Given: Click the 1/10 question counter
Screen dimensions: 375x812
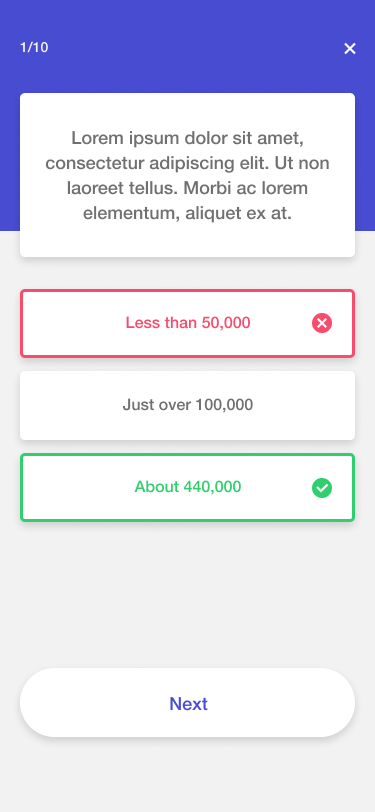Looking at the screenshot, I should (34, 48).
